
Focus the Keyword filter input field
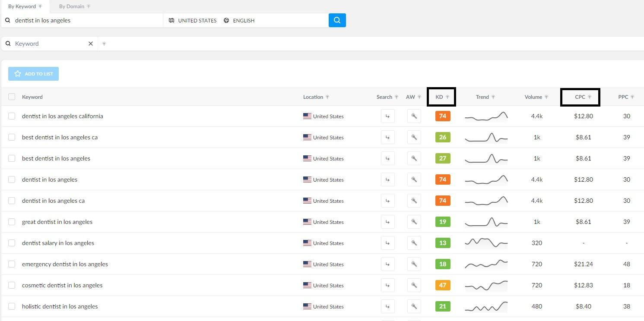[50, 44]
